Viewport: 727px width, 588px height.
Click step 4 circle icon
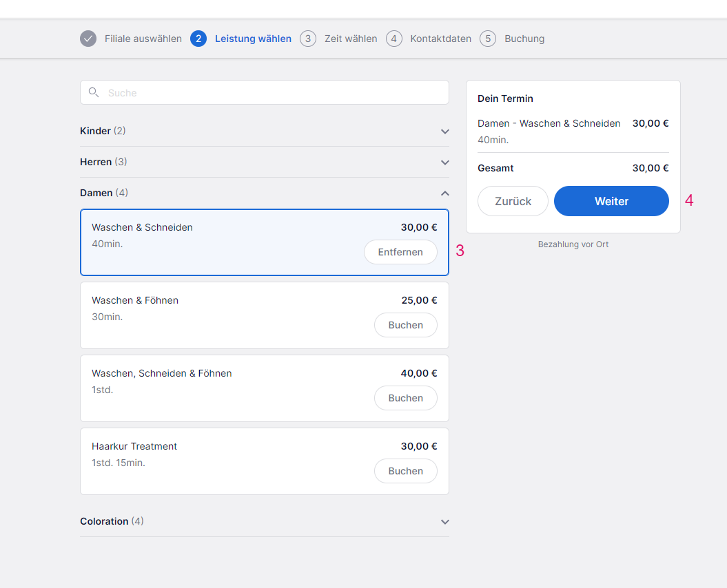[x=394, y=39]
